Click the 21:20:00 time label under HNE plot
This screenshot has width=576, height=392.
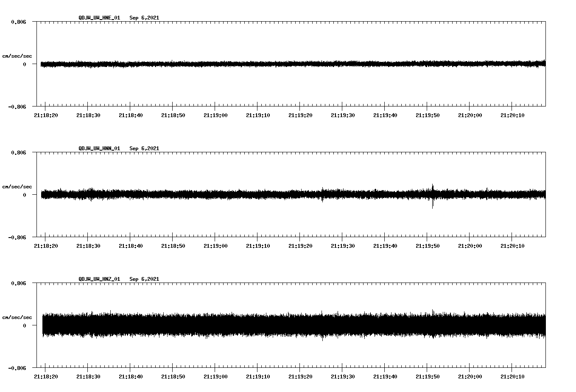coord(470,115)
